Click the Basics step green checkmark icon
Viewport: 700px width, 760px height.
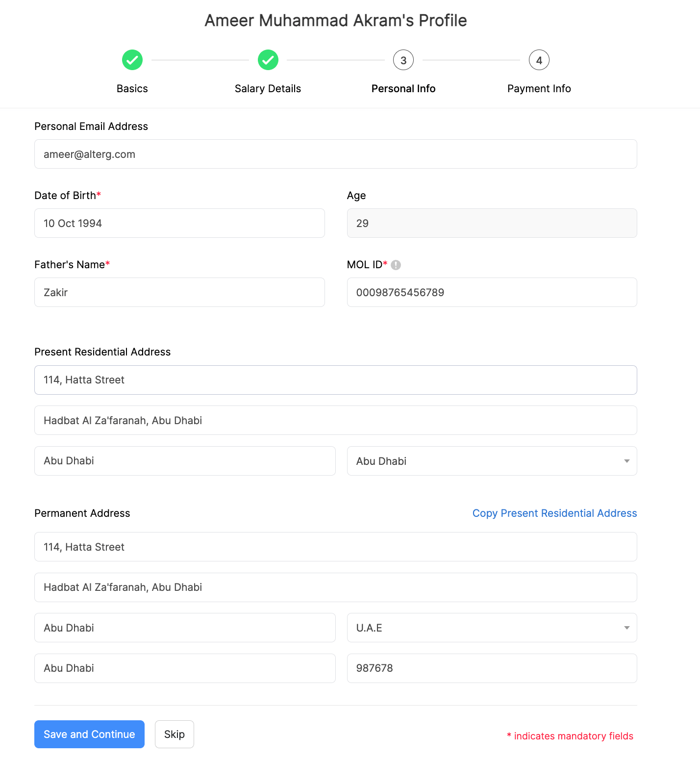click(x=132, y=60)
